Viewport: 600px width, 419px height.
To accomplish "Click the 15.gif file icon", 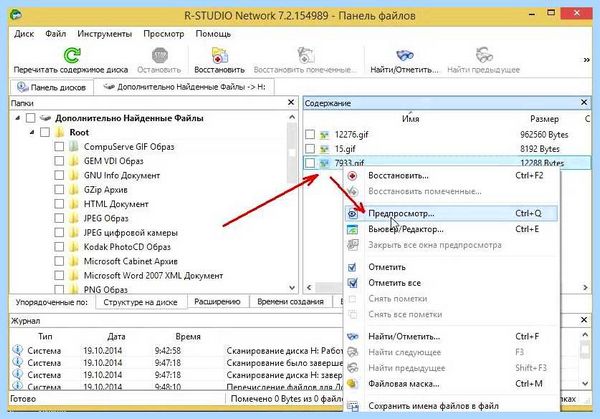I will click(324, 149).
